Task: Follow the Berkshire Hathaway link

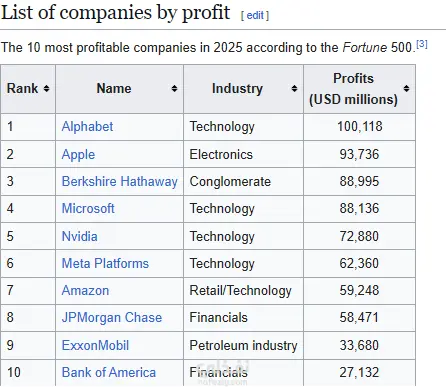Action: (120, 182)
